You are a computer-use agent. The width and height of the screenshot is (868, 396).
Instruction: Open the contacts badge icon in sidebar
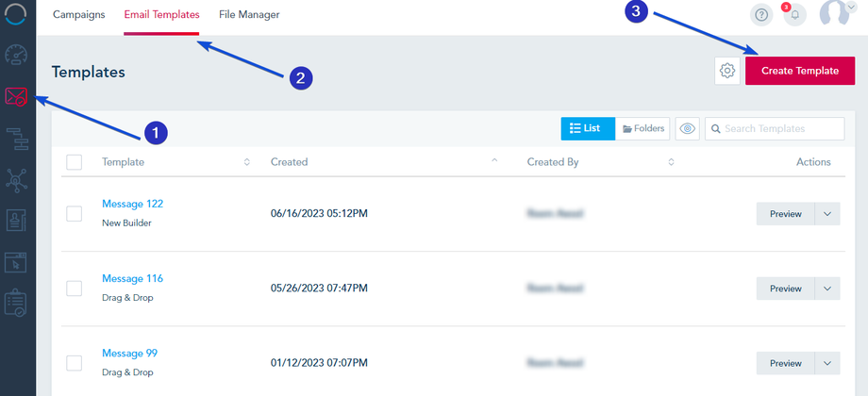click(17, 221)
